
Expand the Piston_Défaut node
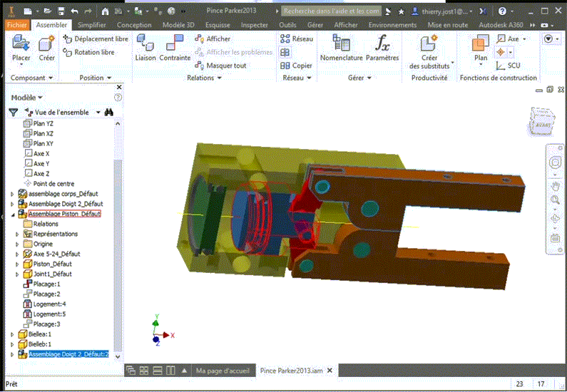click(17, 264)
